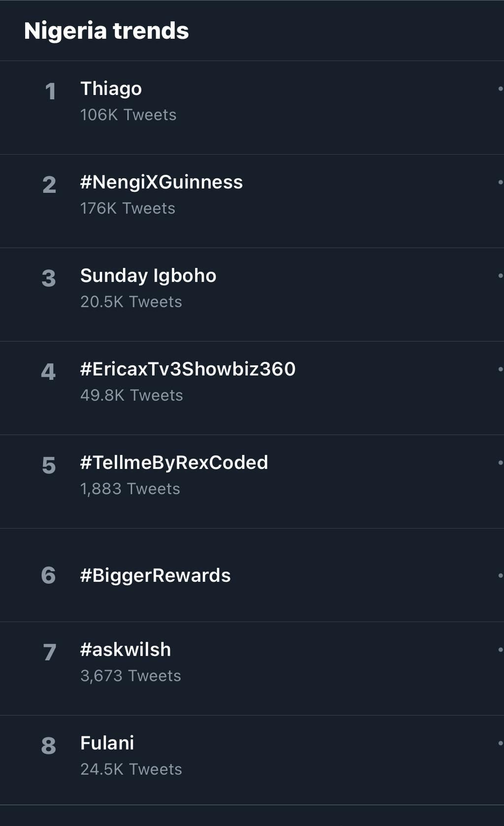Screen dimensions: 504x826
Task: Click the 176K Tweets label for #NengiXGuinness
Action: pos(127,208)
